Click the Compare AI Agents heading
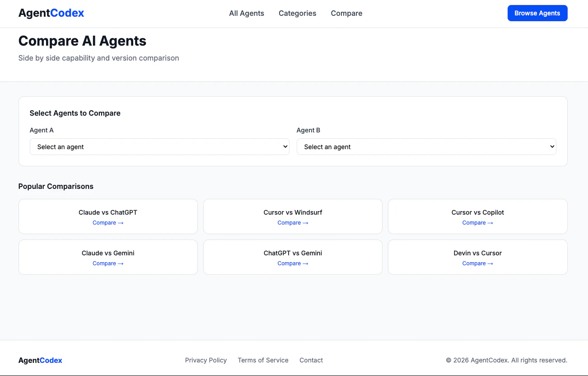 [x=82, y=41]
